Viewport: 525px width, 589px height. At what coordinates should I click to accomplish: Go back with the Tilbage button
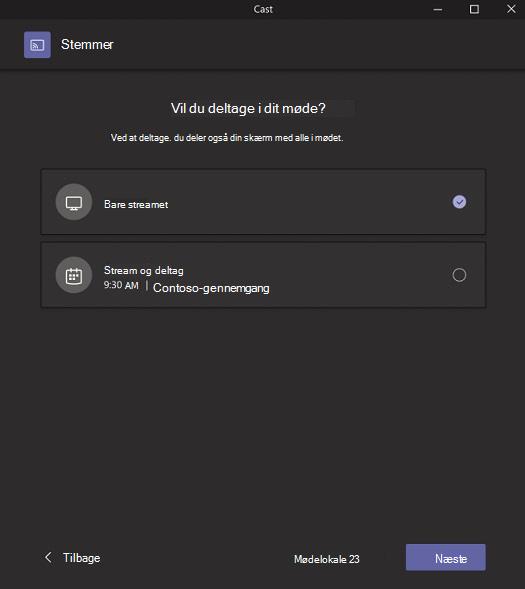72,558
